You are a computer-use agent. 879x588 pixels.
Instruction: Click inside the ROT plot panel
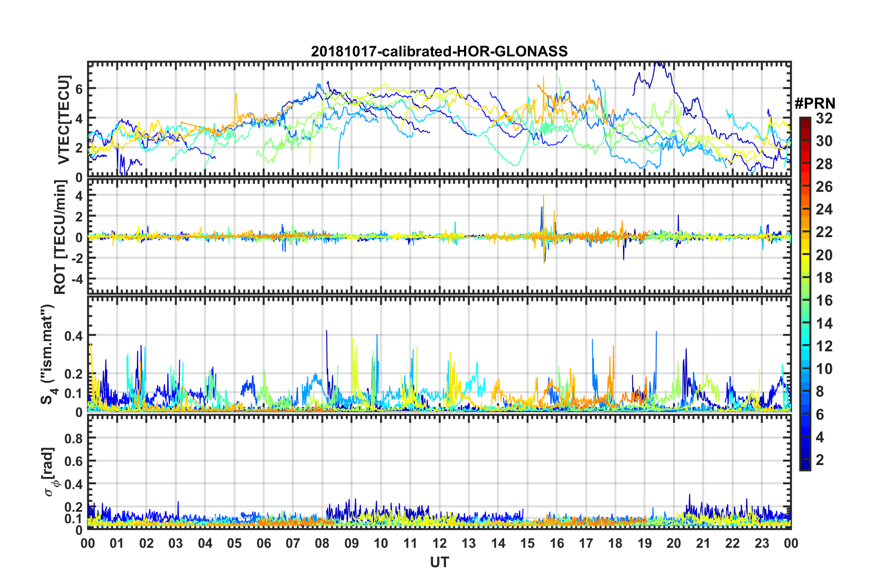(x=439, y=237)
